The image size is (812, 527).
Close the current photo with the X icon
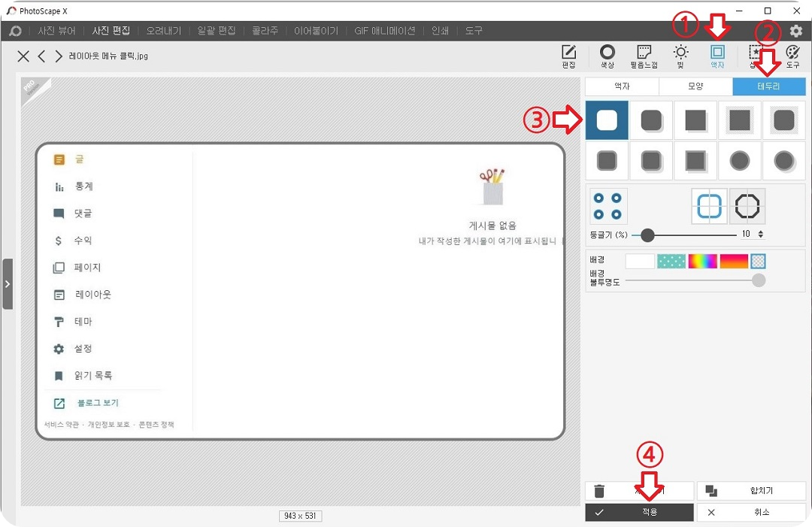23,56
